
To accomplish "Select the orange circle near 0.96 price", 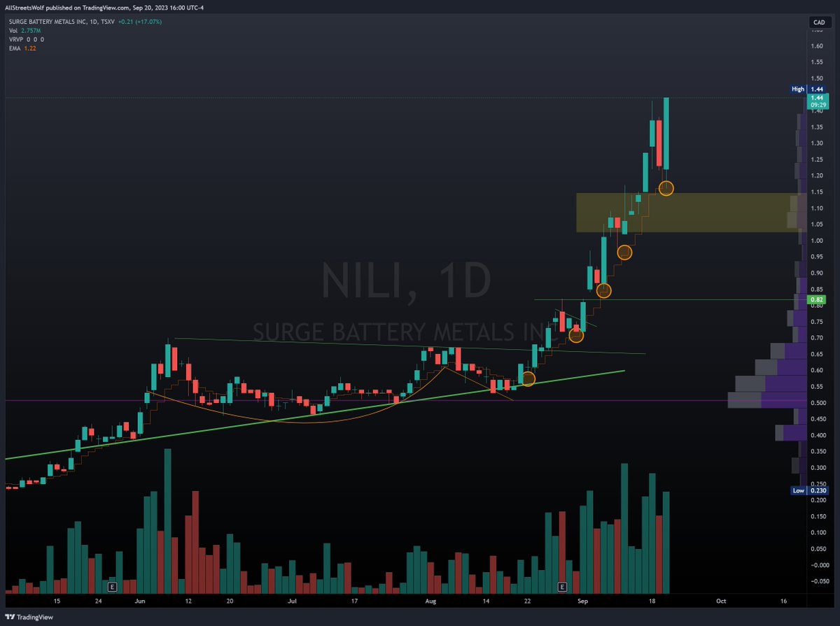I will tap(624, 252).
